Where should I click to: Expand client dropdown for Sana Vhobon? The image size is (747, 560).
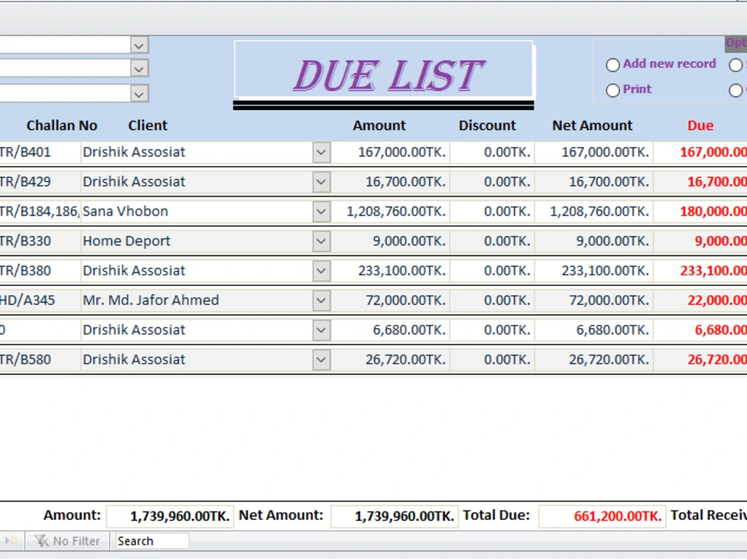[x=321, y=211]
